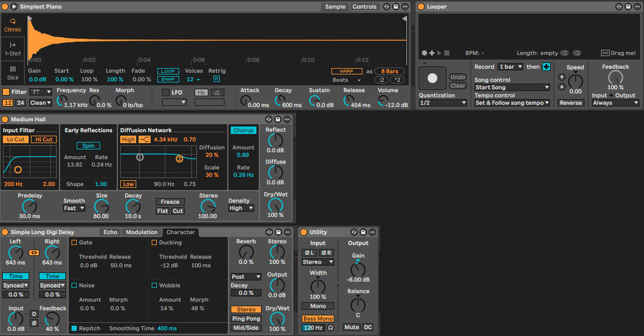
Task: Click Utility Gain knob
Action: (358, 270)
